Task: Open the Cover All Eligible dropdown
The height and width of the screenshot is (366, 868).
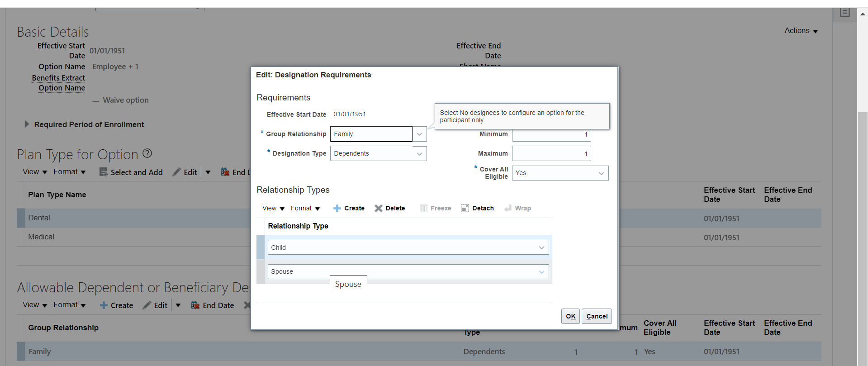Action: [601, 173]
